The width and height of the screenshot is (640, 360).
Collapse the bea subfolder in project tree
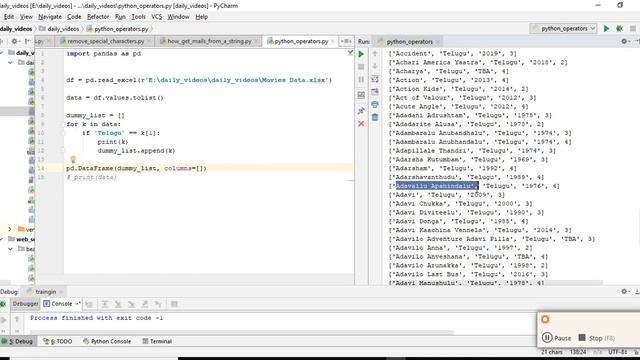tap(11, 249)
